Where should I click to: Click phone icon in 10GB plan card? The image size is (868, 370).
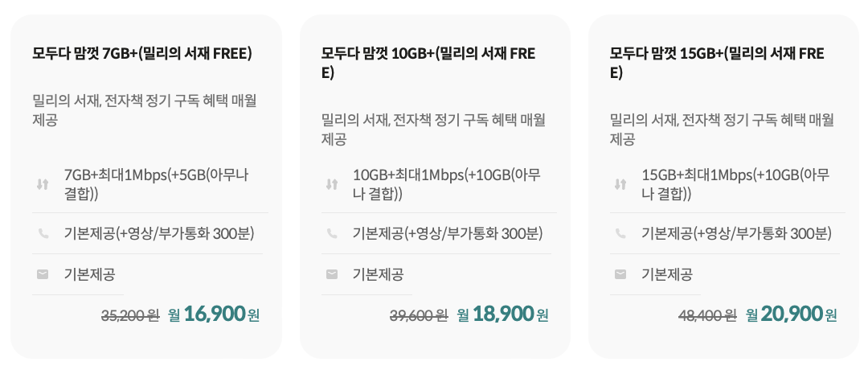coord(332,234)
